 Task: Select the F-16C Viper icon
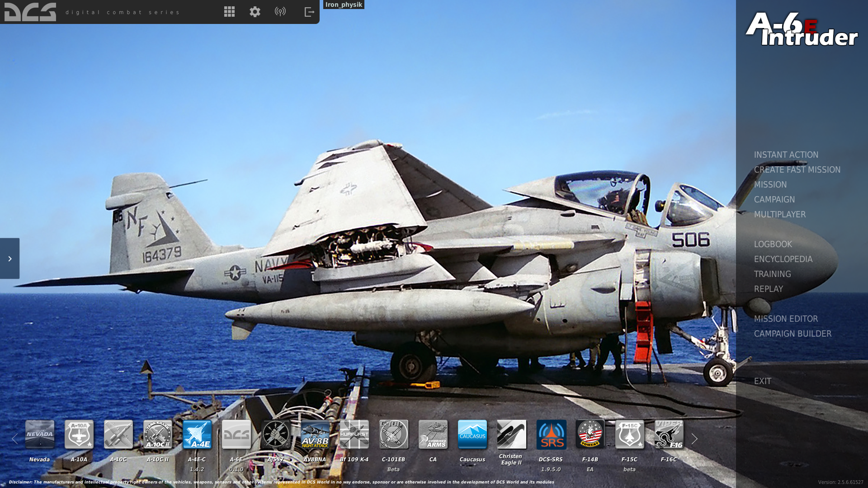click(669, 434)
